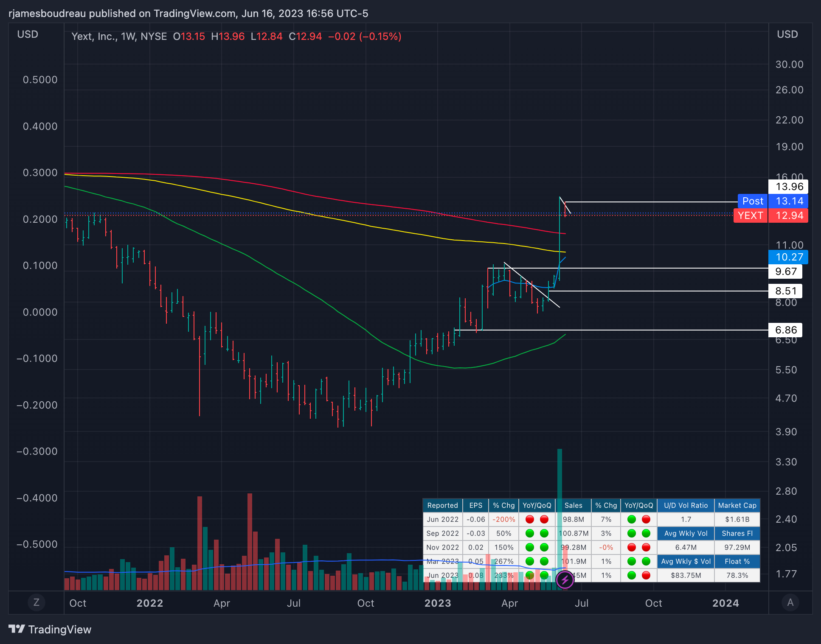
Task: Click the 9.67 horizontal line price label
Action: 785,272
